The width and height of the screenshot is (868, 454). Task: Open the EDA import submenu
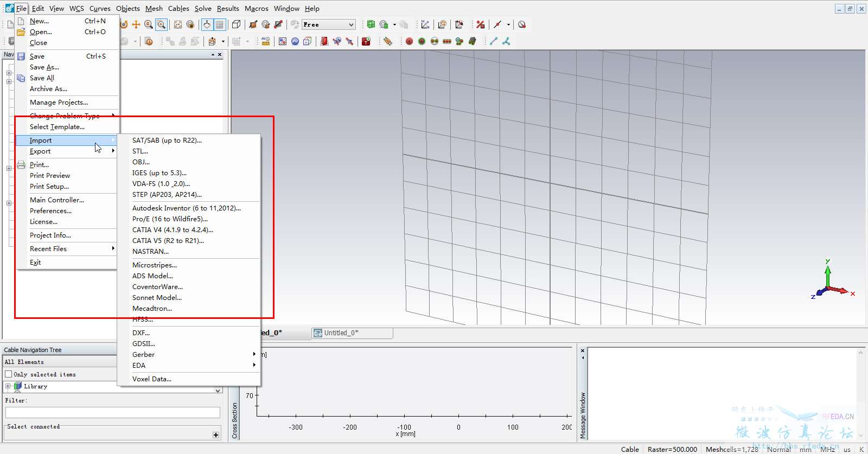click(x=189, y=366)
